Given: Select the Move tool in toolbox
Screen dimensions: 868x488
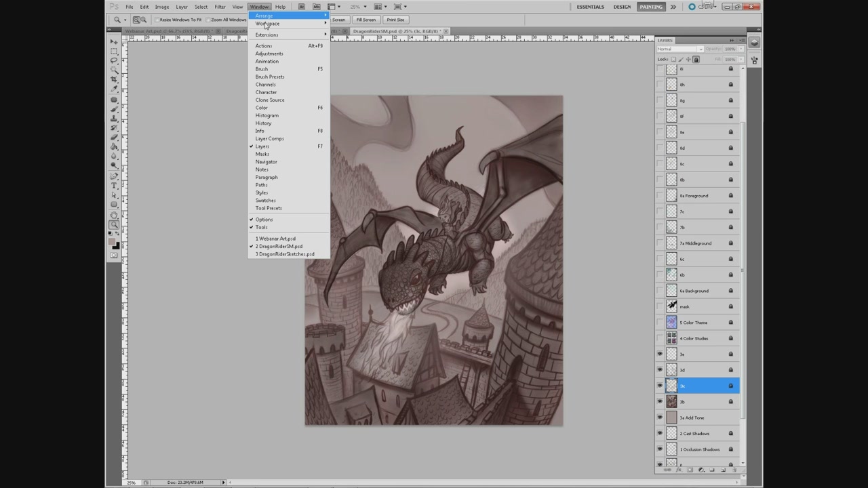Looking at the screenshot, I should click(x=114, y=41).
